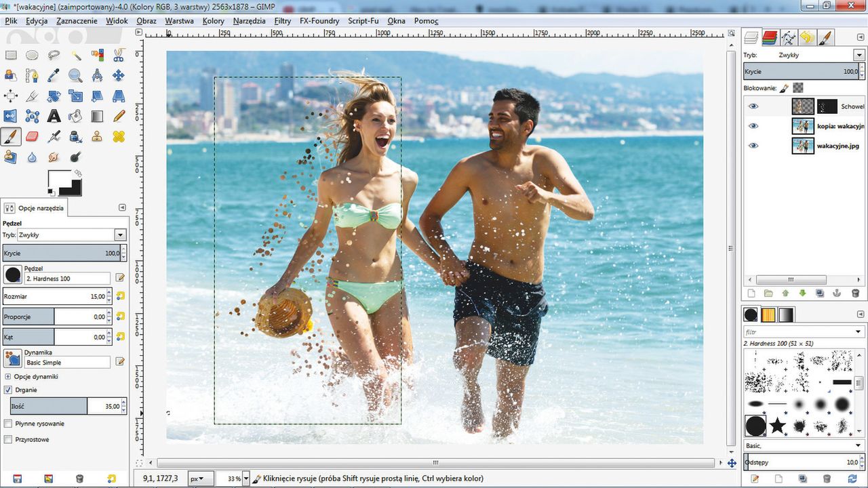
Task: Anchor the floating layer
Action: [x=837, y=293]
